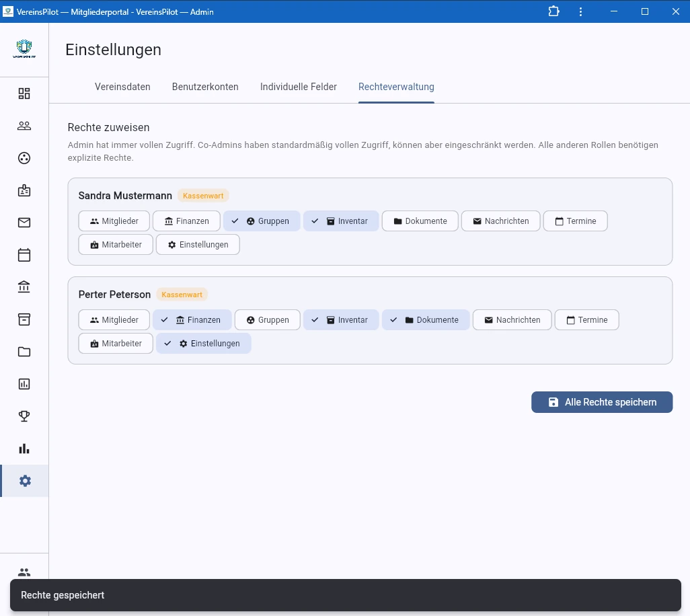Disable Dokumente right for Perter Peterson
Viewport: 690px width, 616px height.
pyautogui.click(x=426, y=320)
